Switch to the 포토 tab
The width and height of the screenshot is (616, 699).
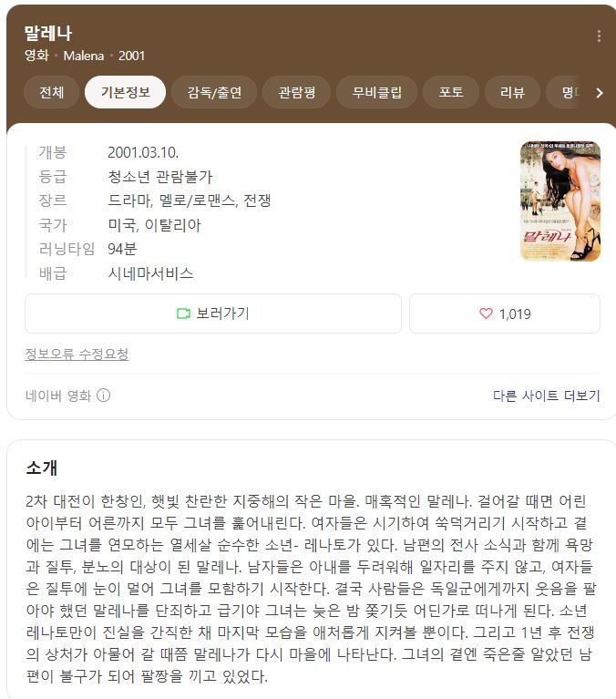(x=451, y=92)
